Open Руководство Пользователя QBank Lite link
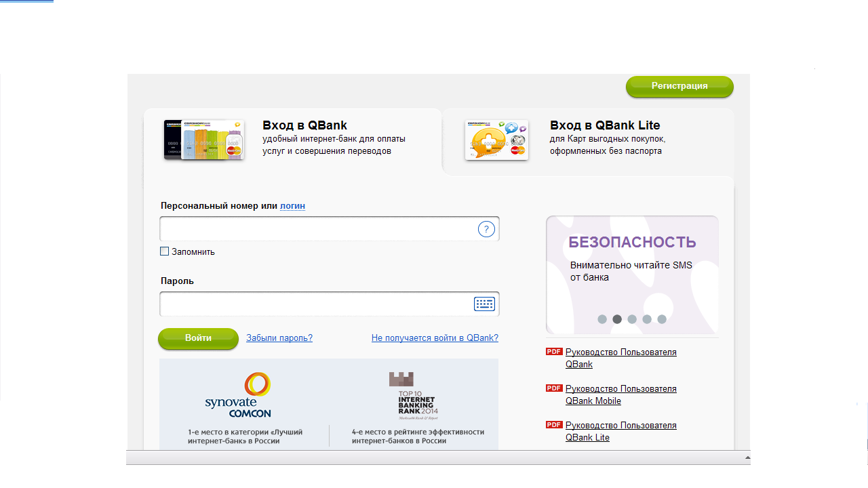Screen dimensions: 868x488 [x=620, y=431]
